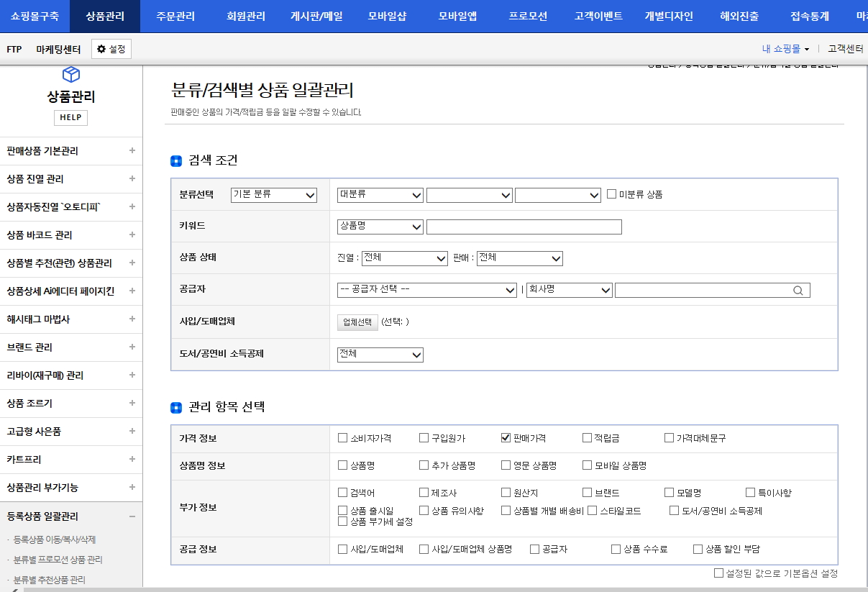
Task: Collapse 등록상품 일괄관리 minus icon
Action: pos(132,516)
